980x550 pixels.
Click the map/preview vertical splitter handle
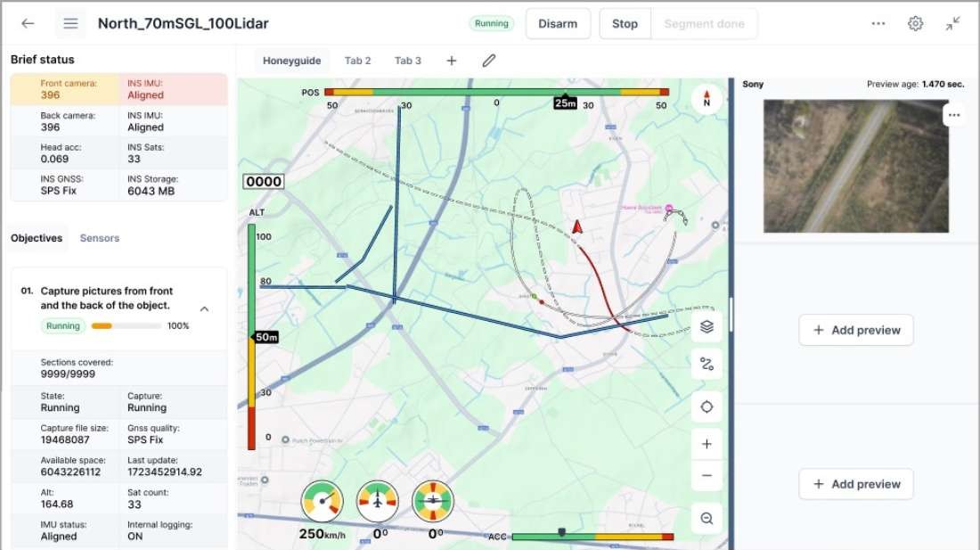[731, 314]
